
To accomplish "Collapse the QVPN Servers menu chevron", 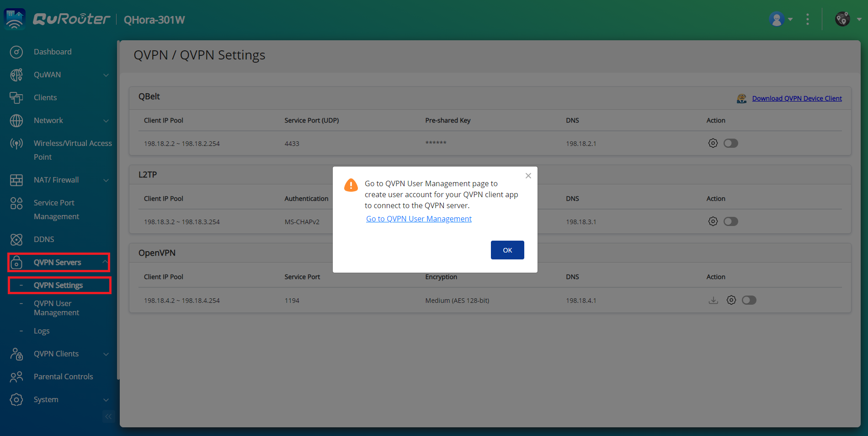I will point(105,262).
